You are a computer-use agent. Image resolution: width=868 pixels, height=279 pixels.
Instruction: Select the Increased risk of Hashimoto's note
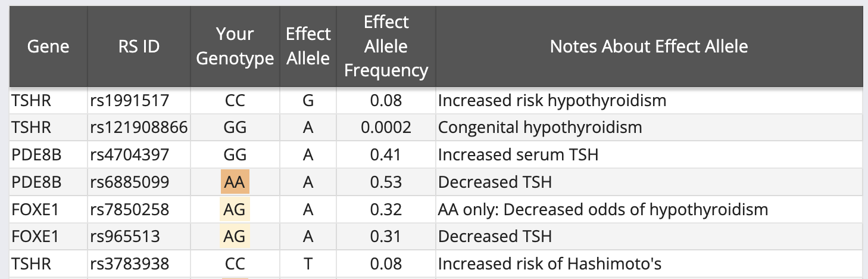549,263
